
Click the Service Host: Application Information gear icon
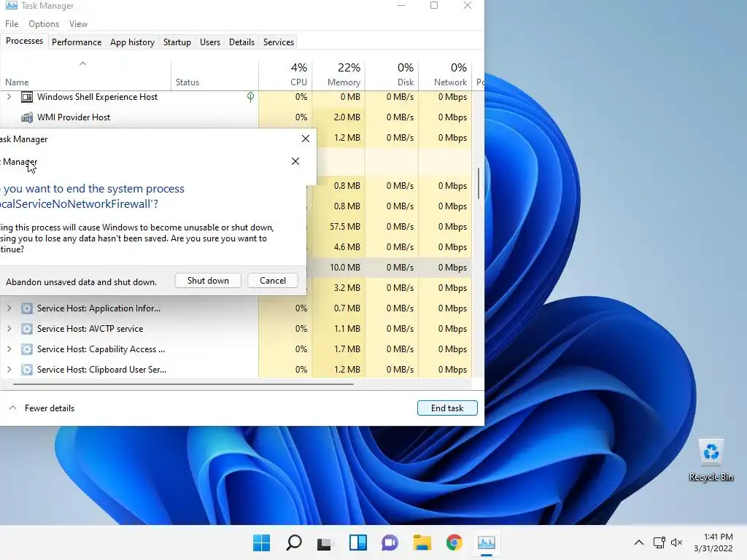(x=27, y=308)
